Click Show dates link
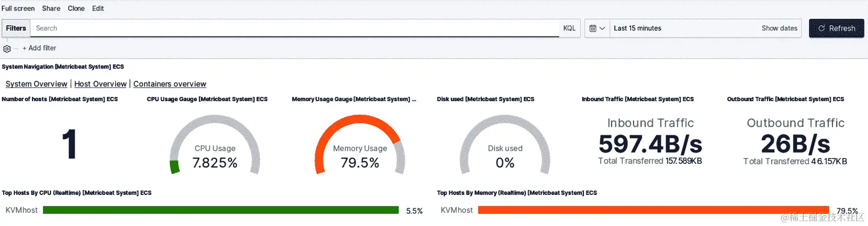 pyautogui.click(x=779, y=28)
